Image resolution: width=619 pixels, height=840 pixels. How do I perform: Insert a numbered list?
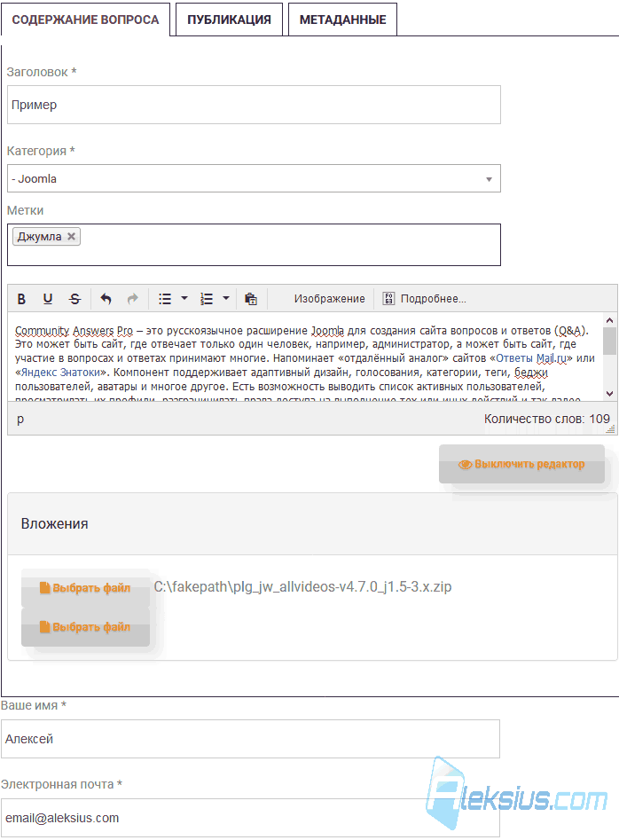(207, 299)
